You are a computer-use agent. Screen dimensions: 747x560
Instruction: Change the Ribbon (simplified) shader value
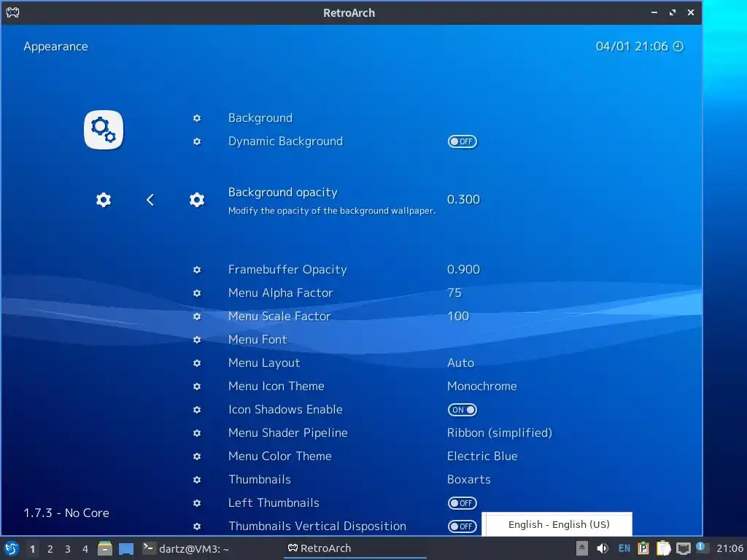point(500,433)
